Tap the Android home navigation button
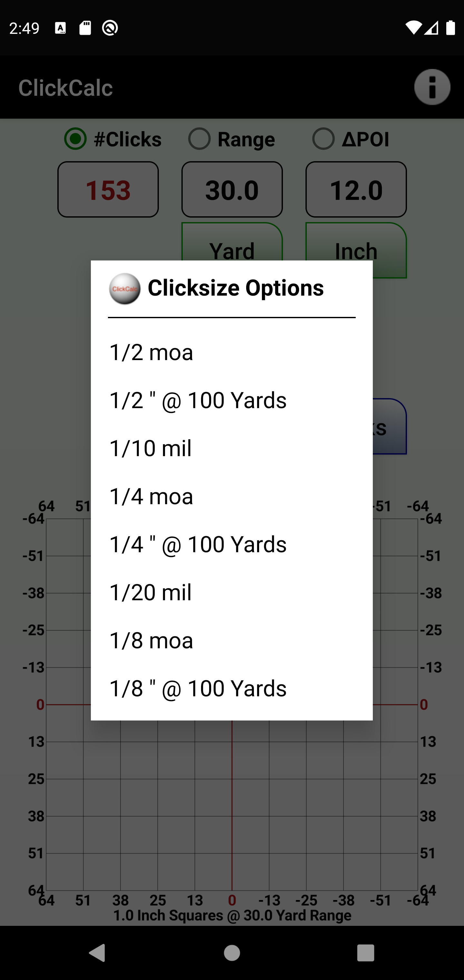Screen dimensions: 464x980 (x=232, y=953)
